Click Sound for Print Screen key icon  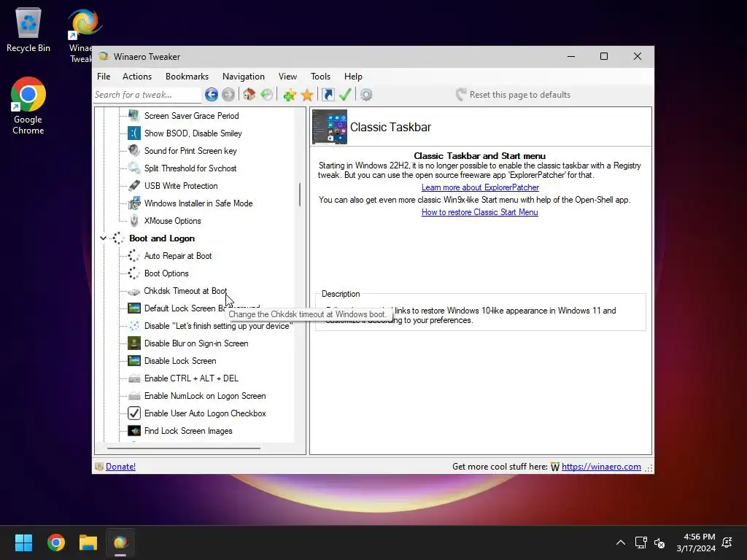pos(134,150)
